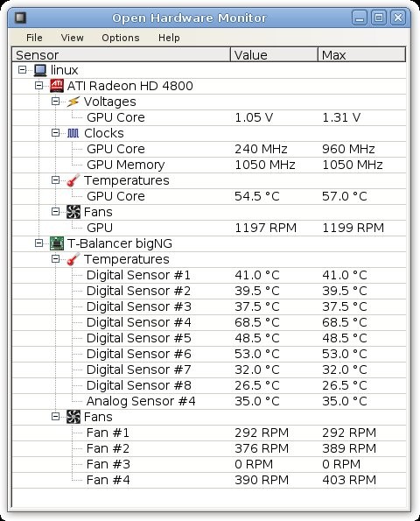Click the 389 RPM max value

tap(349, 448)
